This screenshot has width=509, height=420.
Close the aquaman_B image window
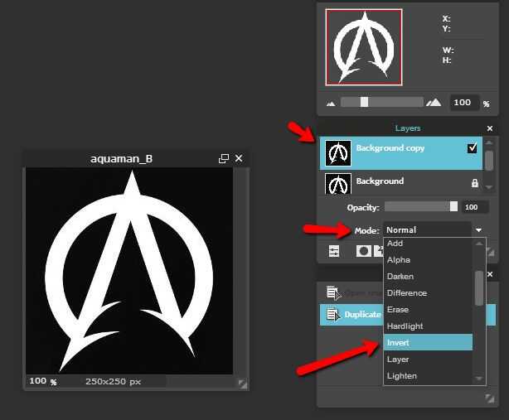click(239, 158)
